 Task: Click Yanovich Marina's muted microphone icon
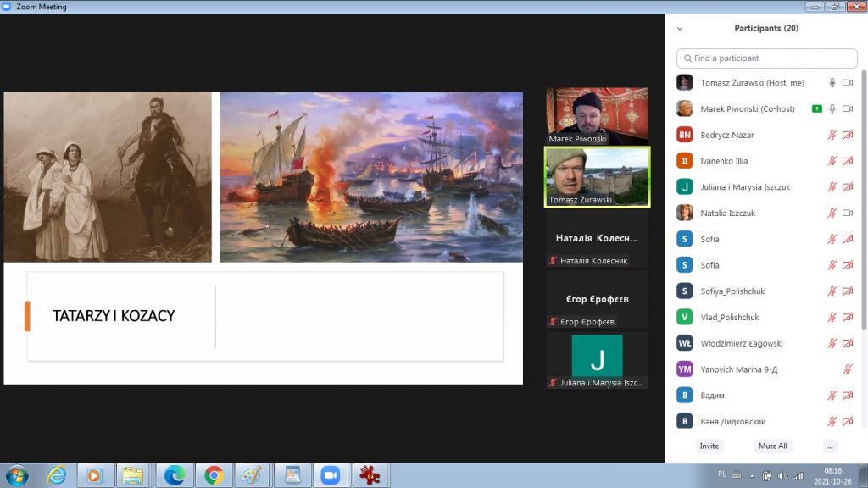coord(847,369)
